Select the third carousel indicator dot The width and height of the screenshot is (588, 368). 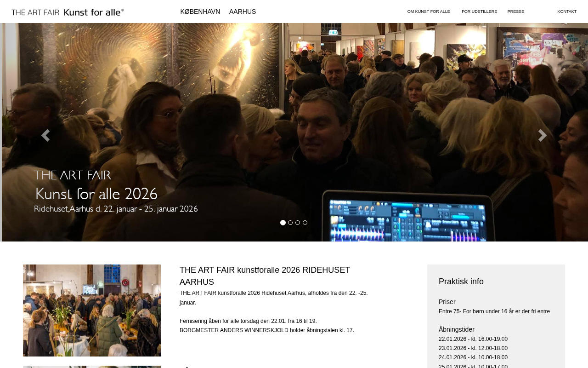click(298, 223)
